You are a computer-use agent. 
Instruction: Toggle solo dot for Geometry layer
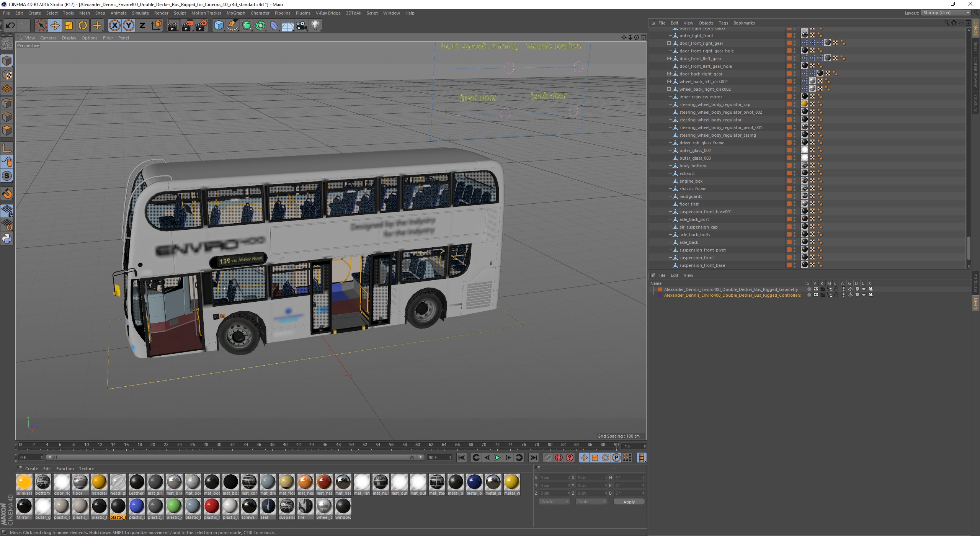click(809, 289)
